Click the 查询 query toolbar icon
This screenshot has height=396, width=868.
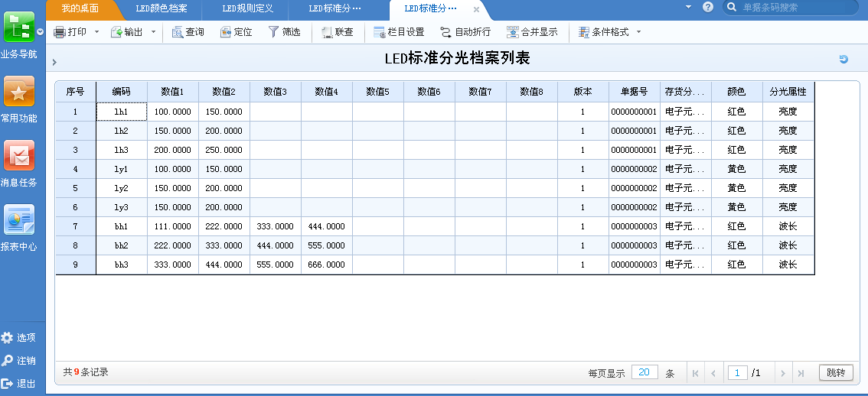[178, 32]
